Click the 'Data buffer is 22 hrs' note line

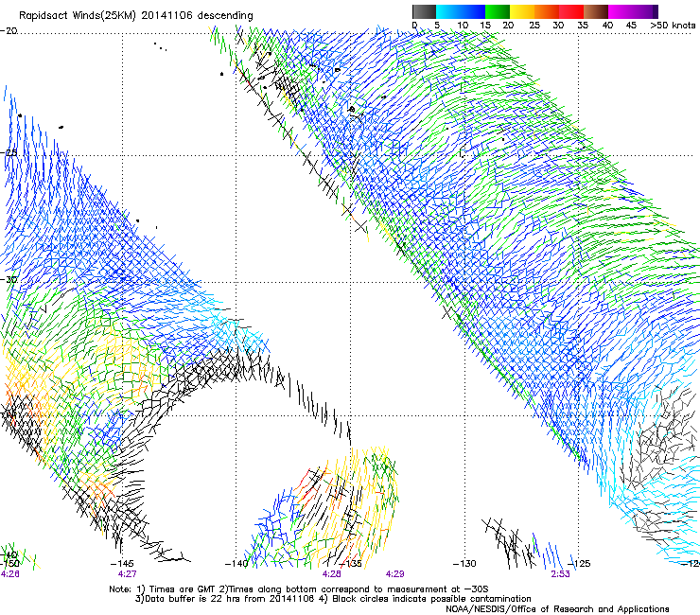(x=333, y=599)
